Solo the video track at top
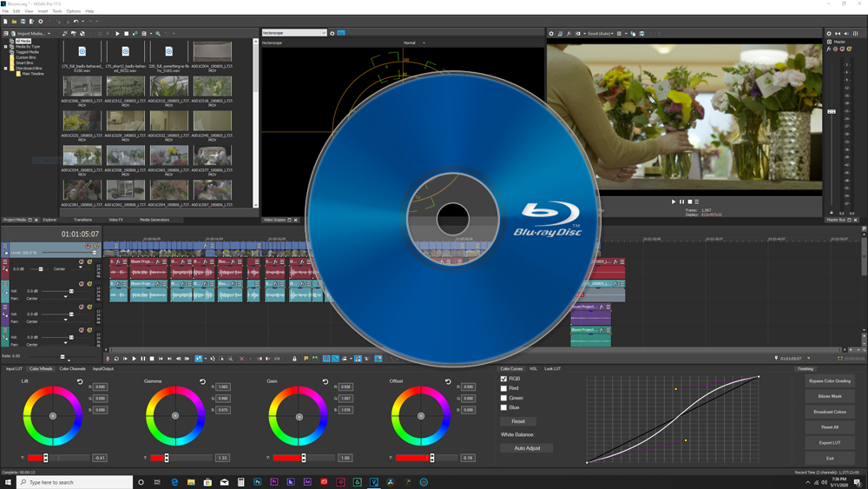Viewport: 868px width, 489px height. point(95,246)
